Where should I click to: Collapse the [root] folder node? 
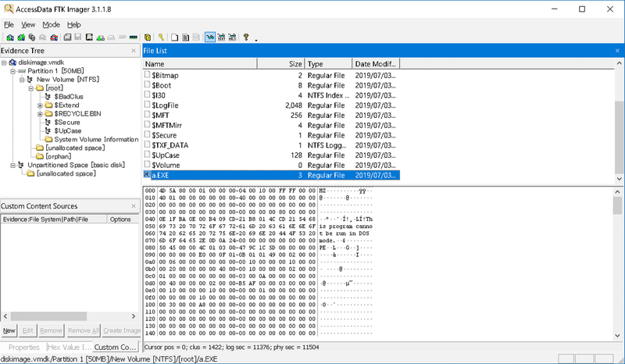coord(30,88)
